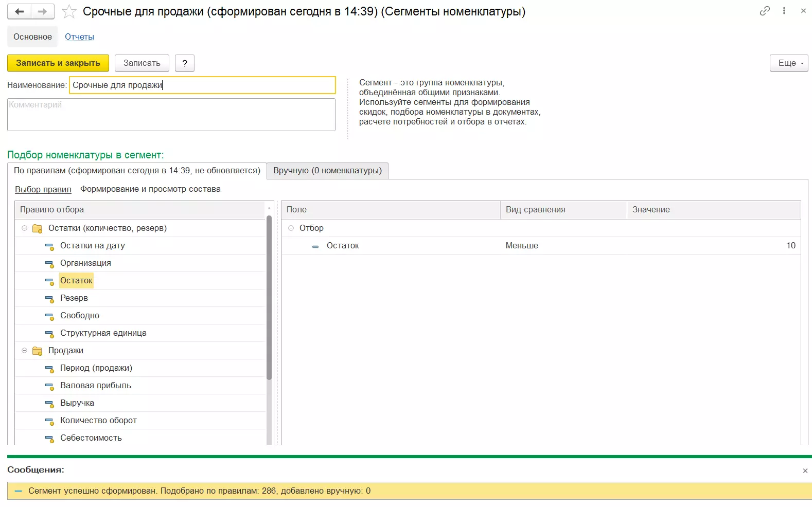The height and width of the screenshot is (507, 812).
Task: Click the rule icon beside Организация
Action: click(49, 264)
